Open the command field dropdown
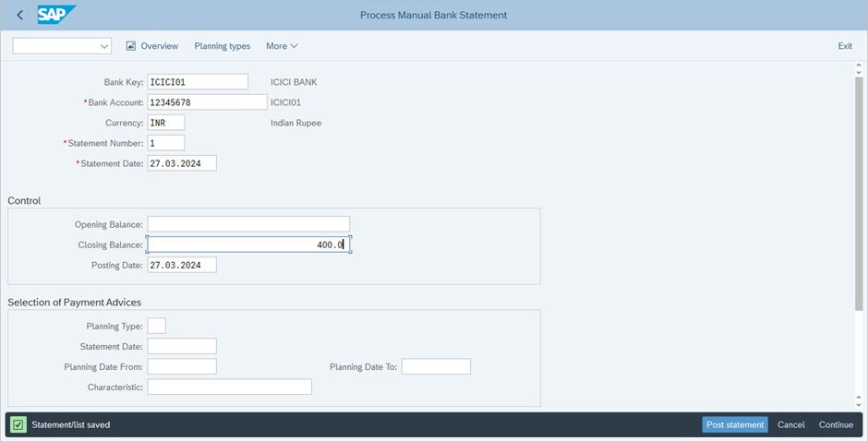Screen dimensions: 868x441 coord(104,46)
